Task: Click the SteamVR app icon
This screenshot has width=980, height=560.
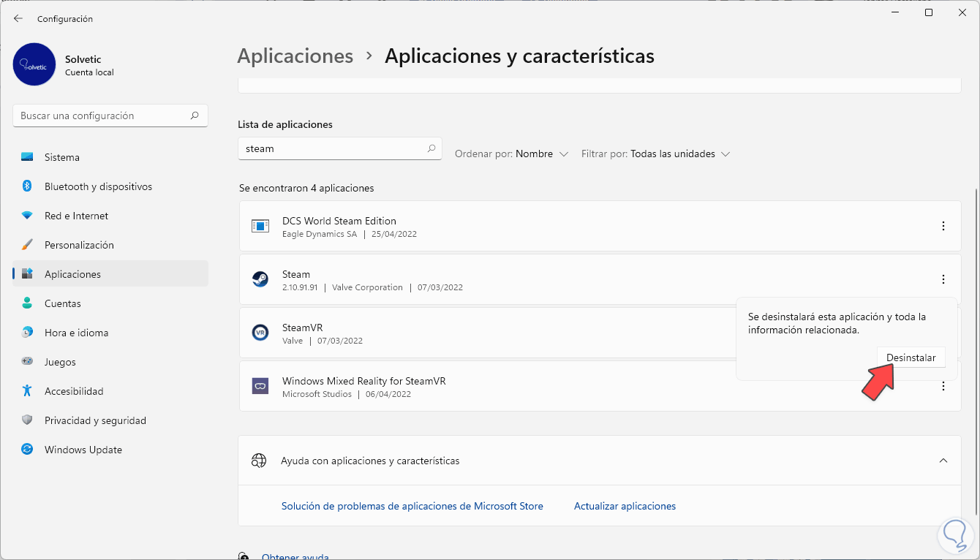Action: coord(260,333)
